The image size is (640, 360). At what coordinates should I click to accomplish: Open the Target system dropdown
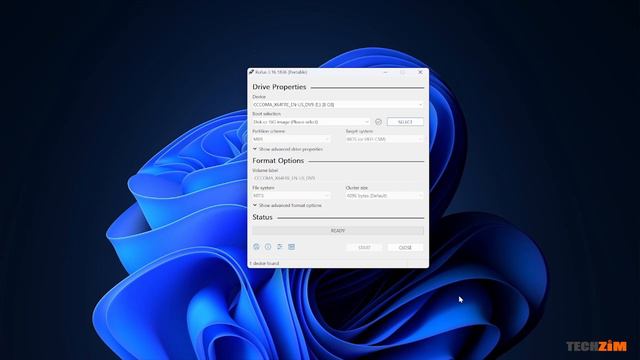(x=384, y=139)
